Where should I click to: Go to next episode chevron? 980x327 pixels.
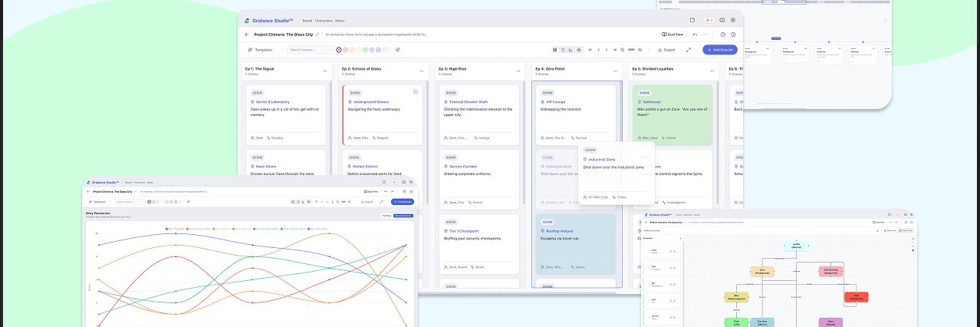607,50
